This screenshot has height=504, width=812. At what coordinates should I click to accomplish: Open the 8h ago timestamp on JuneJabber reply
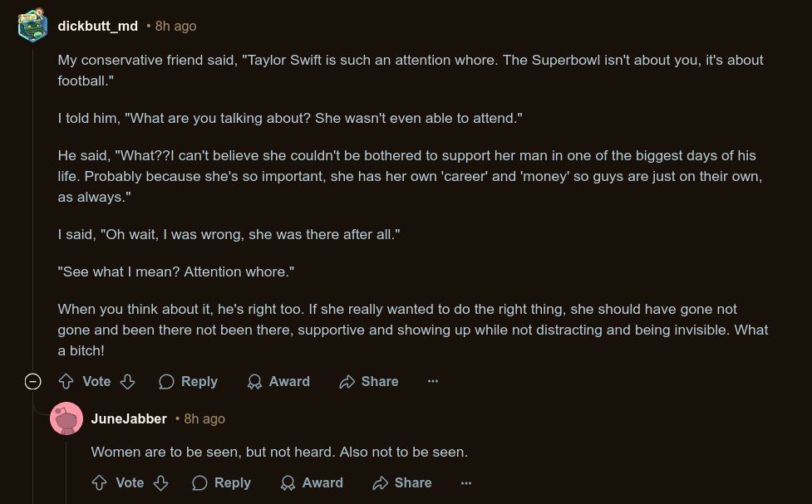click(204, 418)
